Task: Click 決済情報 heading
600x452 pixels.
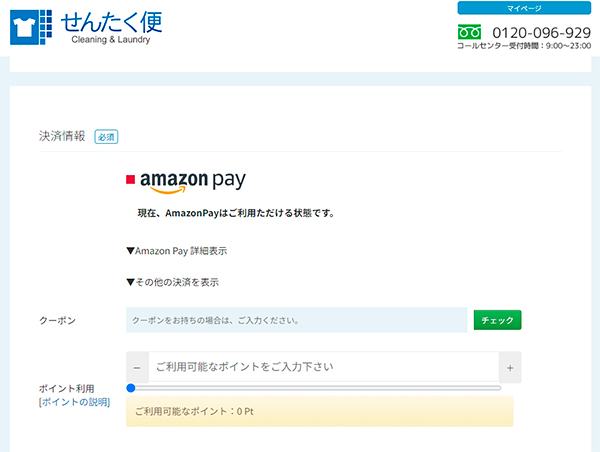Action: point(62,136)
